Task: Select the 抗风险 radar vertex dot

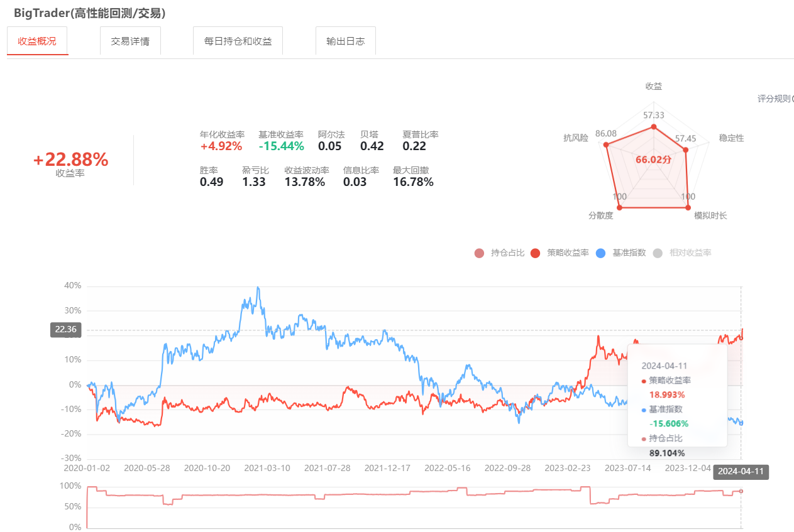Action: click(606, 145)
